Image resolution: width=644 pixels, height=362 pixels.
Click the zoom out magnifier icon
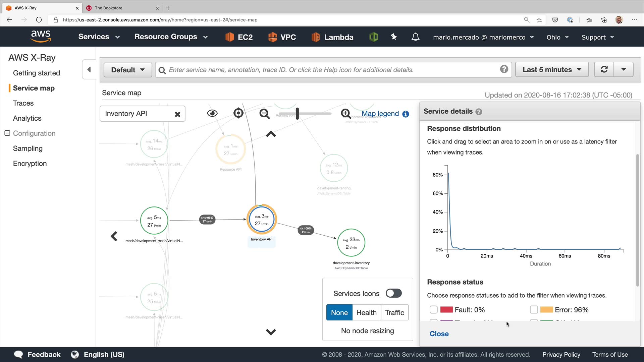[x=264, y=114]
